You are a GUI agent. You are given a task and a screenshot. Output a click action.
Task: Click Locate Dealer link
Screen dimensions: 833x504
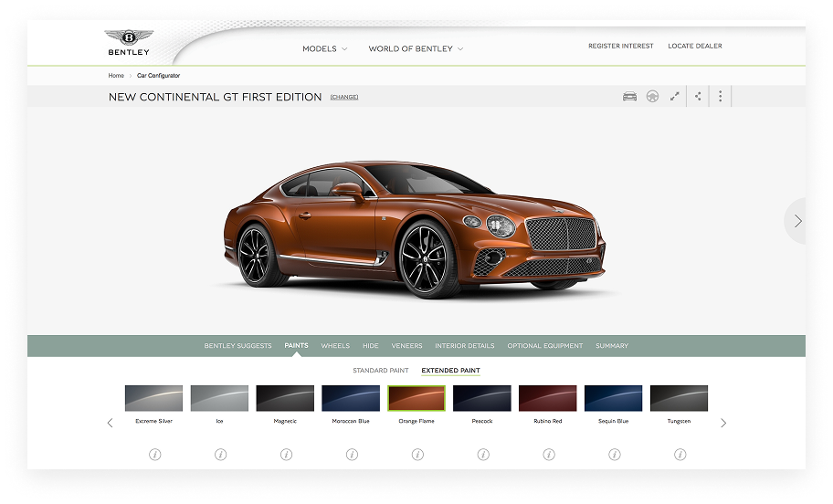pos(695,47)
